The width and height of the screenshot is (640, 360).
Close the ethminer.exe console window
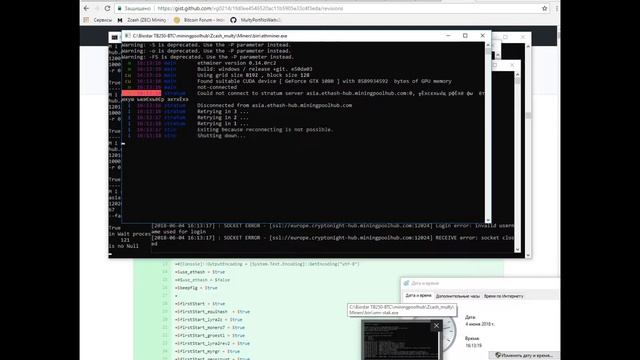[482, 36]
